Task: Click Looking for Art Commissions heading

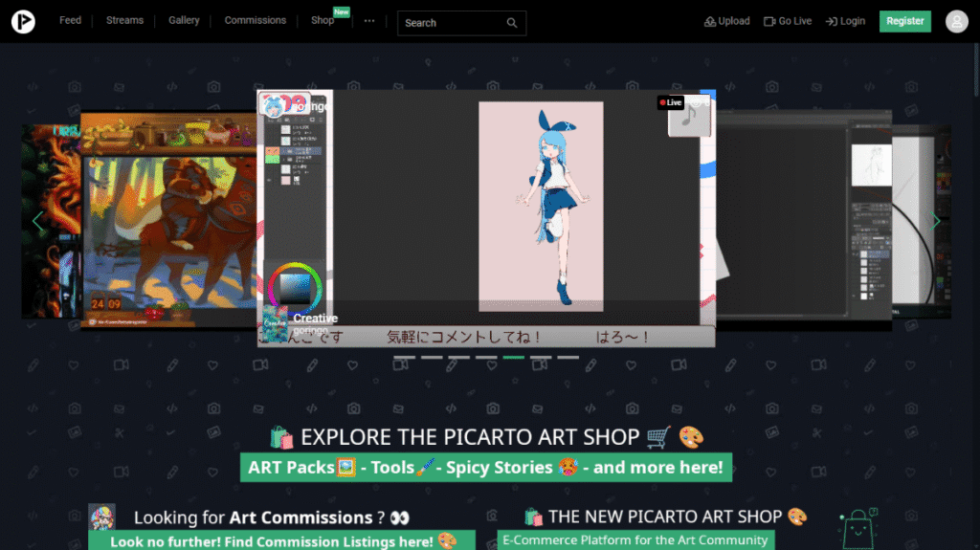Action: pos(271,517)
